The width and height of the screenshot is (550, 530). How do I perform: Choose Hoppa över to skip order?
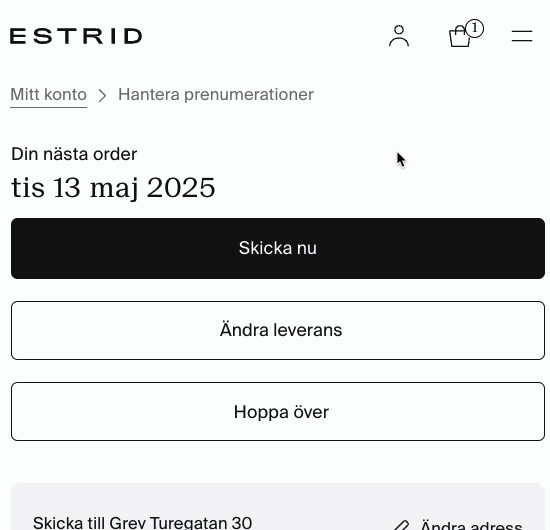pyautogui.click(x=278, y=411)
